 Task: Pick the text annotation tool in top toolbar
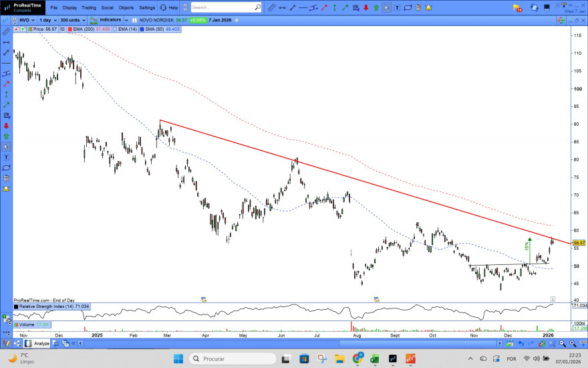tap(397, 7)
